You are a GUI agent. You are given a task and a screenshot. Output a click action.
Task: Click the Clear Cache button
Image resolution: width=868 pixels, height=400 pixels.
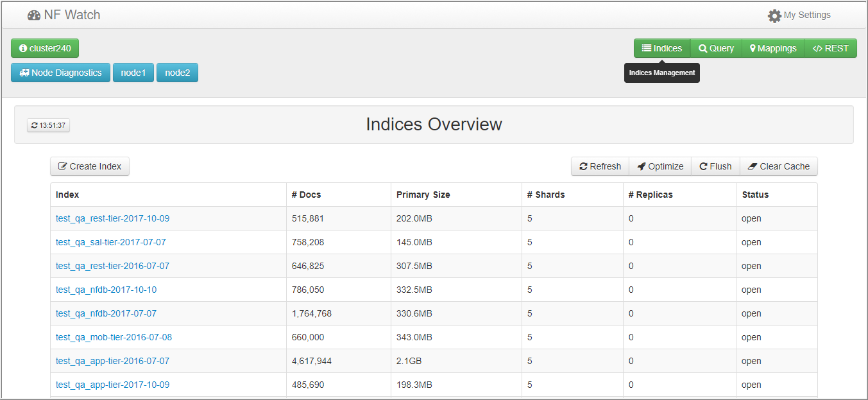[779, 166]
